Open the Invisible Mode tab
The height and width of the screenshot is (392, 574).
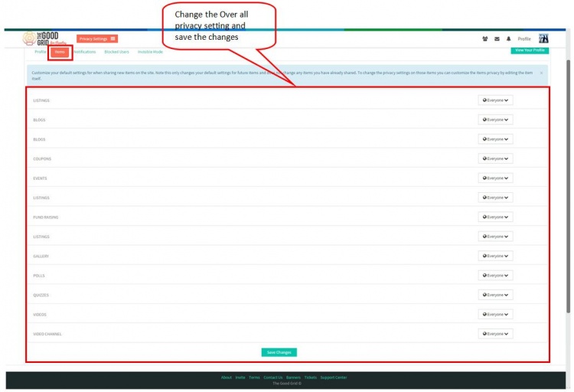coord(150,52)
